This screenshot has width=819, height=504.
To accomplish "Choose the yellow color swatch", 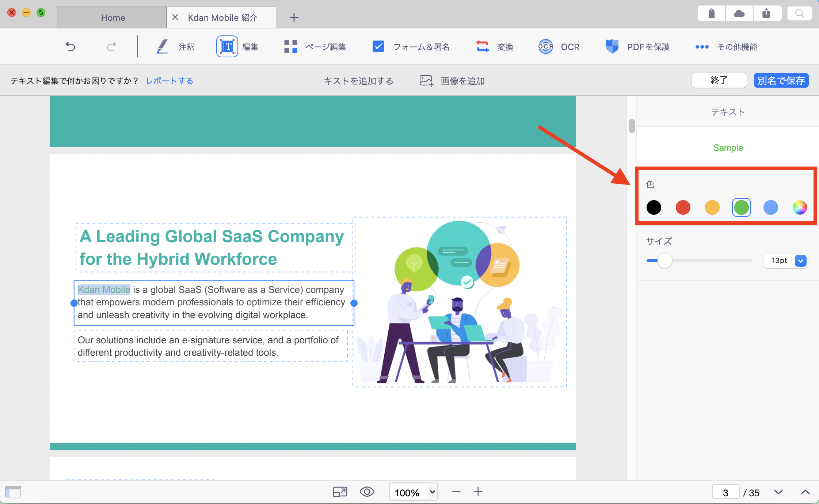I will click(x=712, y=207).
